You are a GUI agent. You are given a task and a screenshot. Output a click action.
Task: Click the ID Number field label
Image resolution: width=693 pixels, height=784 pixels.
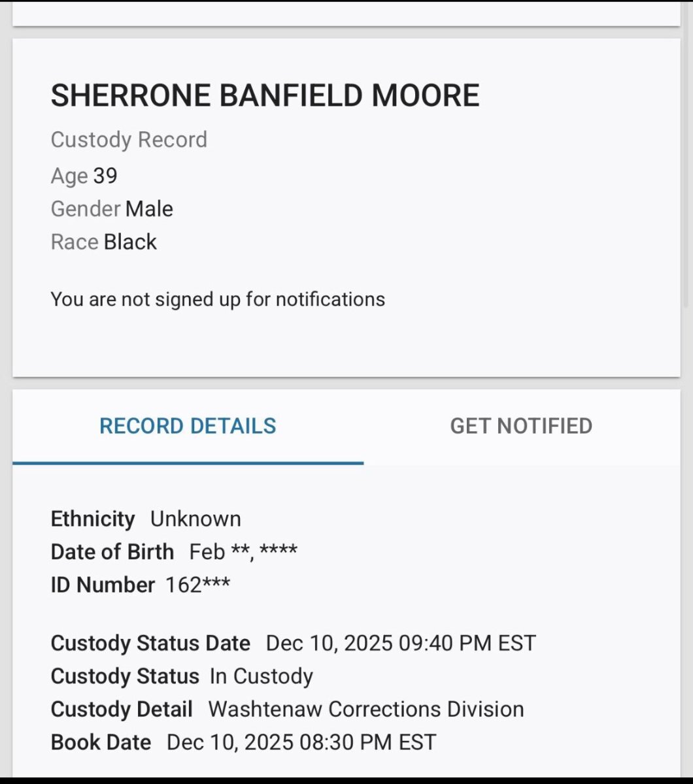pyautogui.click(x=103, y=585)
